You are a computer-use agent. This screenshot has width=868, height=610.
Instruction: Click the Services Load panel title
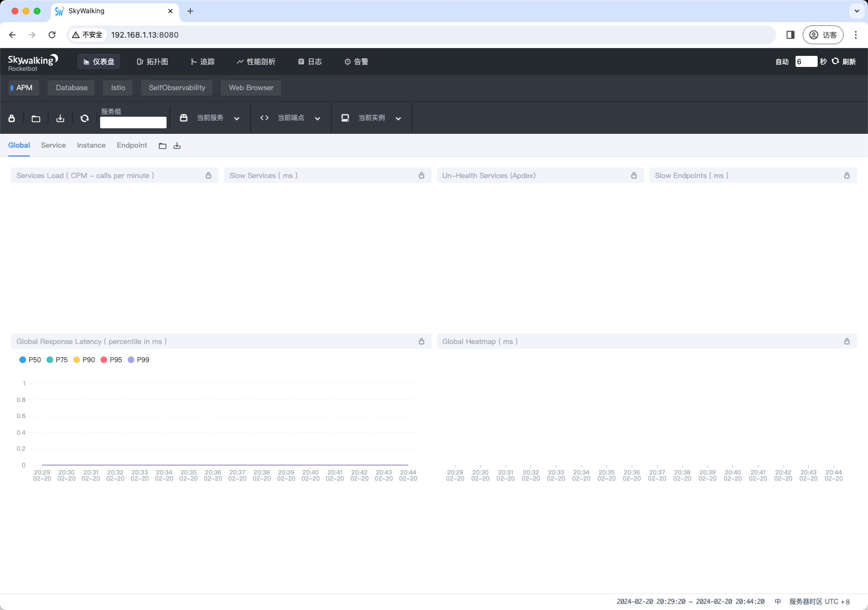tap(85, 175)
